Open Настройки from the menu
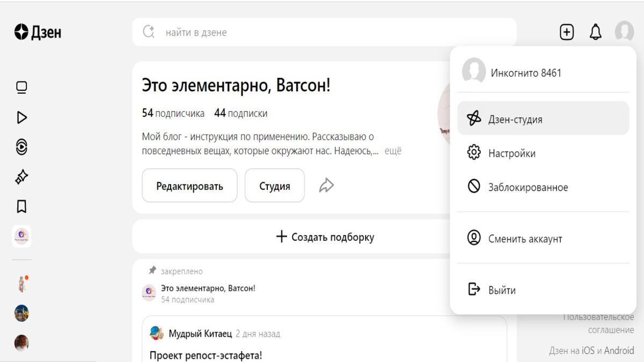This screenshot has height=362, width=644. tap(543, 153)
